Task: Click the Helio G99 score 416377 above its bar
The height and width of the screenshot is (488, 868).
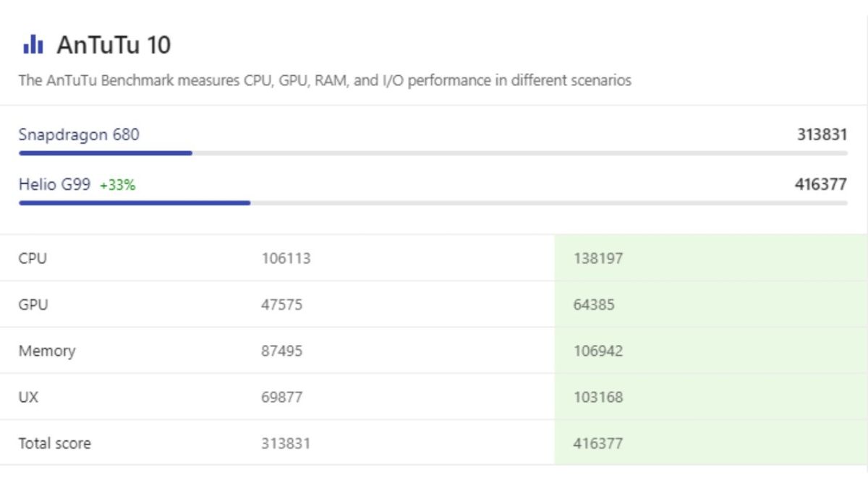Action: 820,184
